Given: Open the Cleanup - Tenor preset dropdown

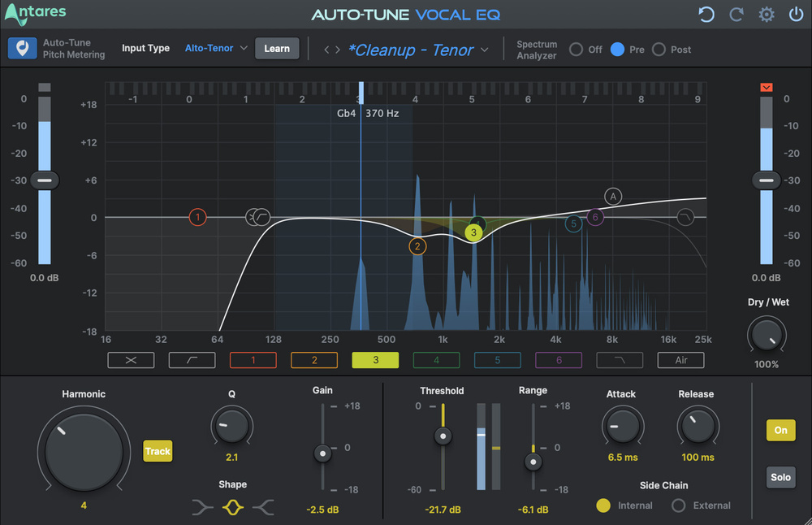Looking at the screenshot, I should [416, 50].
